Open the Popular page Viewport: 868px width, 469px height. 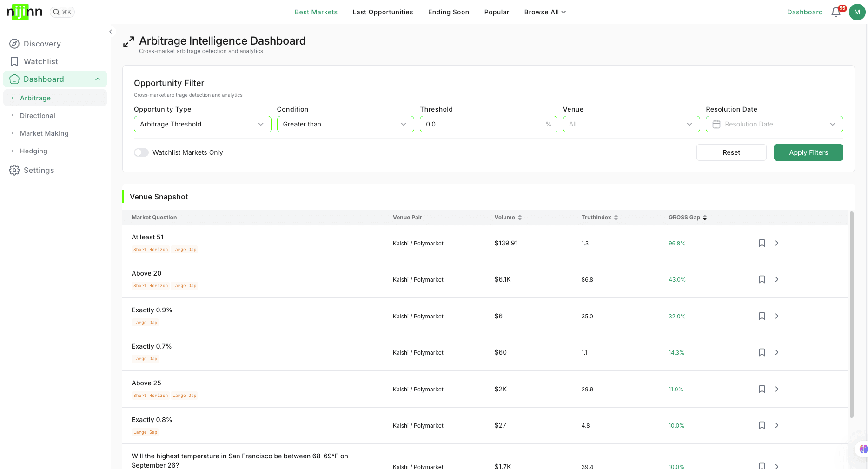coord(497,12)
